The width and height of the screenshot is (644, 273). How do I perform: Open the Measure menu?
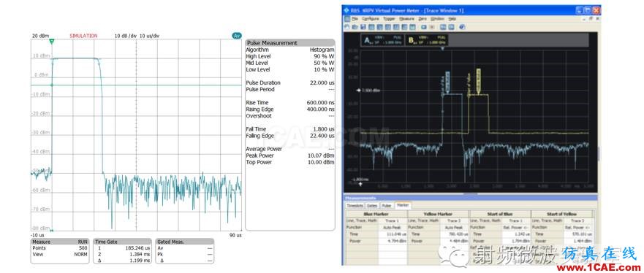pyautogui.click(x=406, y=19)
